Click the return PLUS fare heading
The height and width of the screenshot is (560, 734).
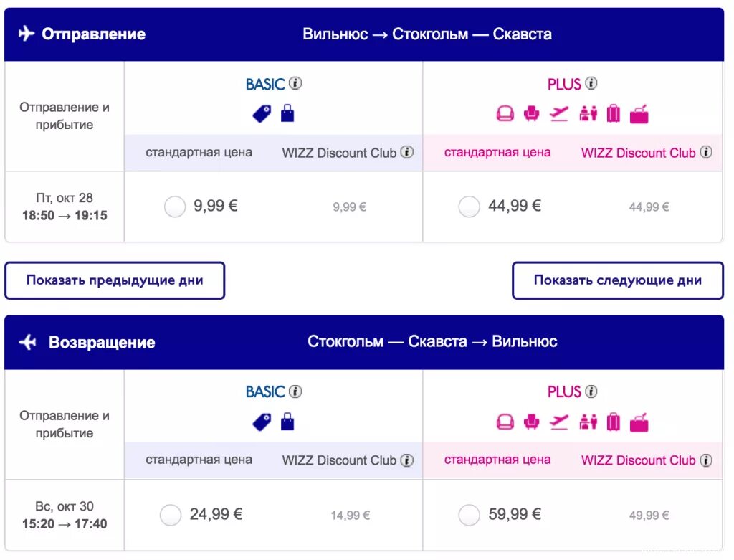pos(564,392)
